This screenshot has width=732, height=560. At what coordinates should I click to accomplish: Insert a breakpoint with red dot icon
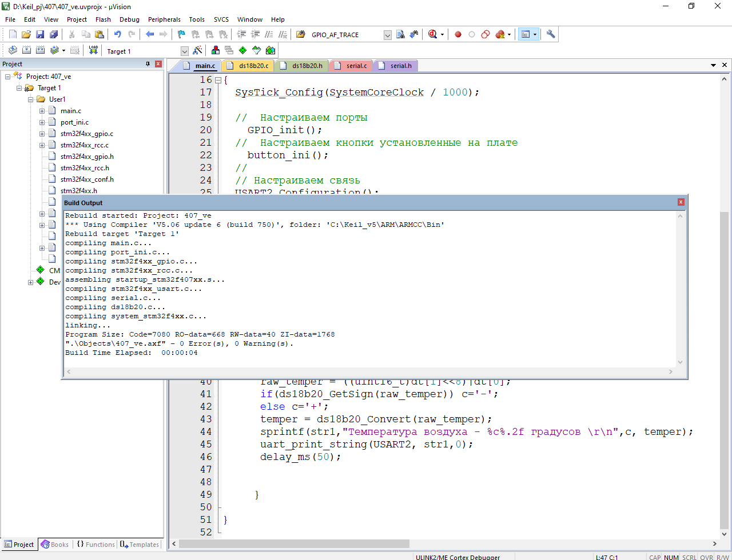pyautogui.click(x=458, y=34)
